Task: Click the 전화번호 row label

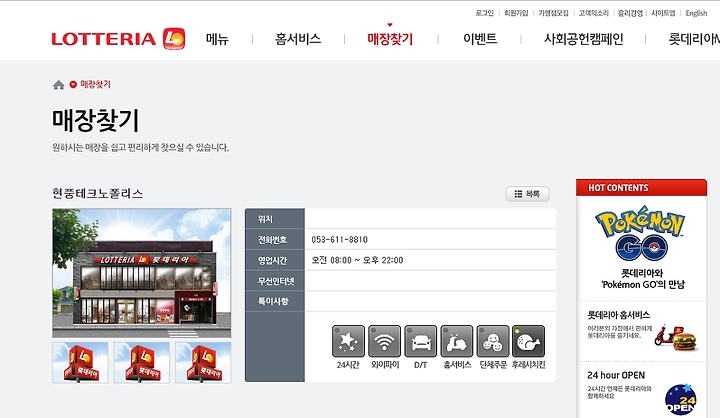Action: tap(272, 240)
